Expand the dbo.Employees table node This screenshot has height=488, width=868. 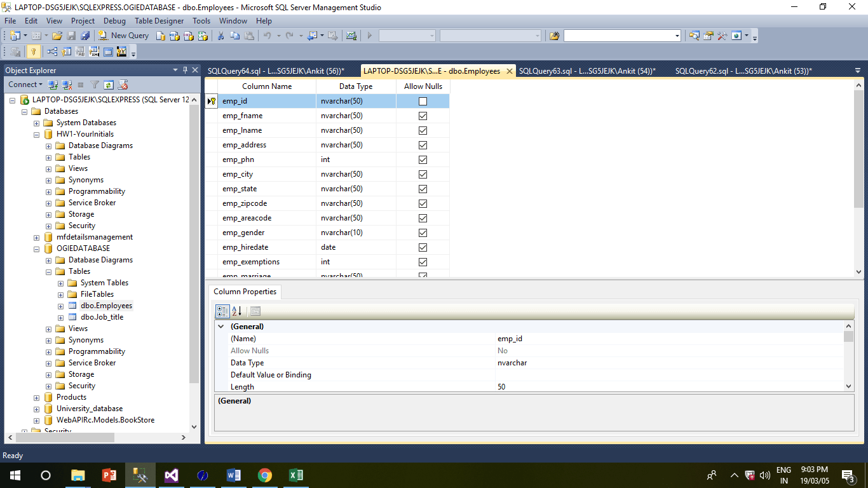pos(61,306)
